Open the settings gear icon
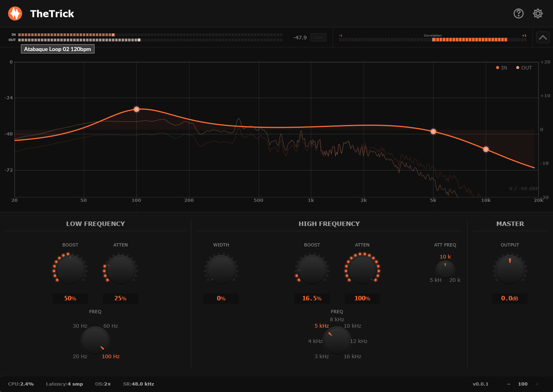Screen dimensions: 553x392 tap(538, 13)
